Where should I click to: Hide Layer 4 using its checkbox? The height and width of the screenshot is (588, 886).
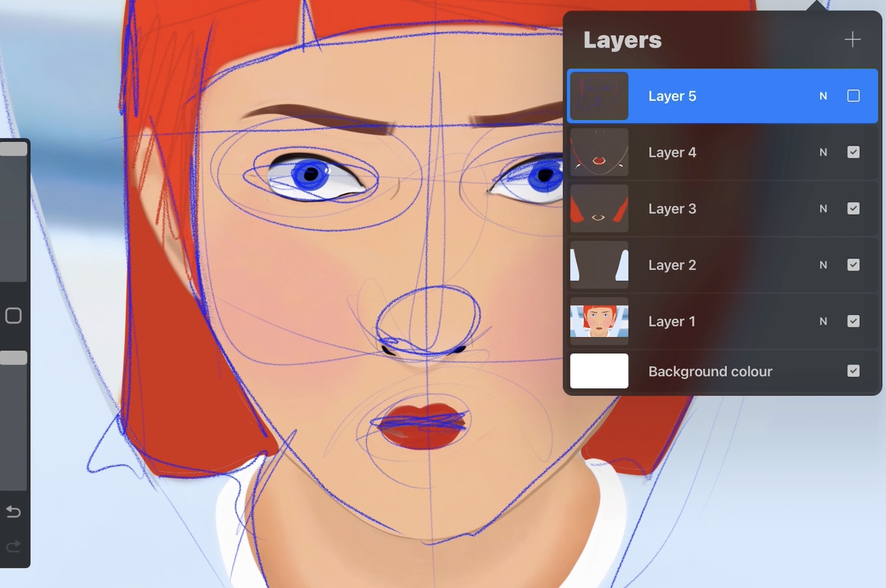click(853, 152)
